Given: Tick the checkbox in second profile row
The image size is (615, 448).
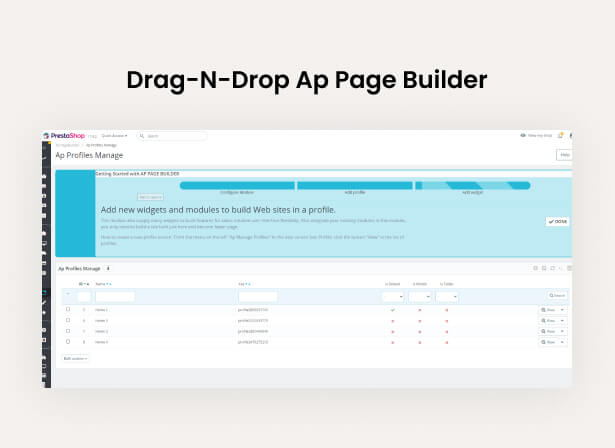Looking at the screenshot, I should 68,320.
